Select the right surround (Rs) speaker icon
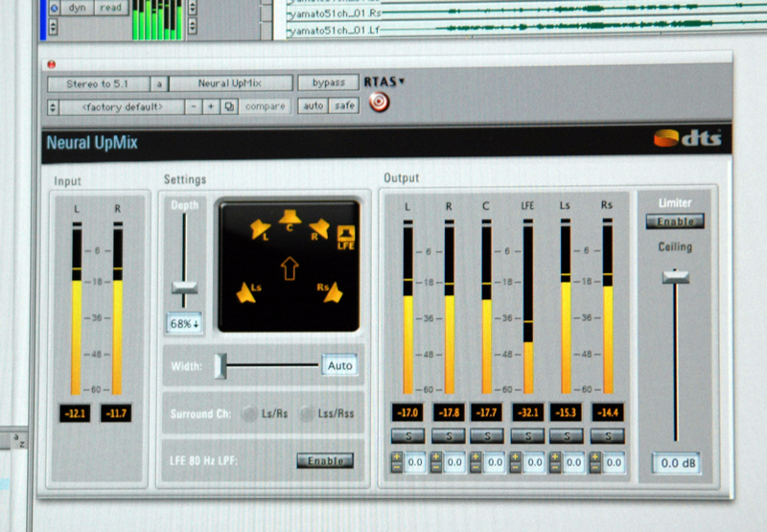767x532 pixels. pyautogui.click(x=332, y=291)
